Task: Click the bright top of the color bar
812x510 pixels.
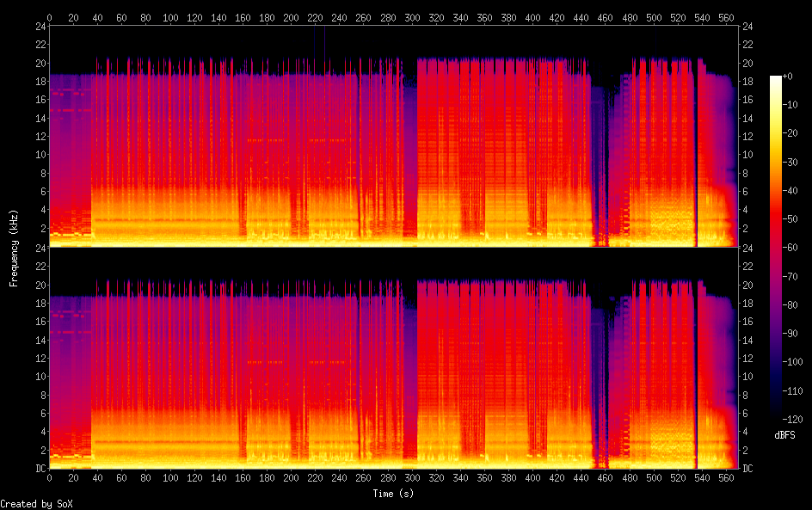Action: point(776,80)
